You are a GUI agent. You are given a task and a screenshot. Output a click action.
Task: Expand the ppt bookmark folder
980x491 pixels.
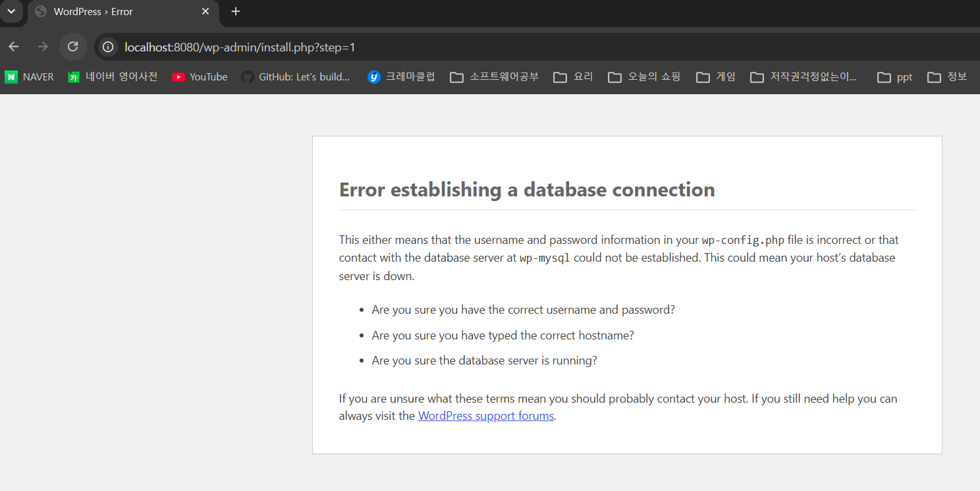(895, 77)
